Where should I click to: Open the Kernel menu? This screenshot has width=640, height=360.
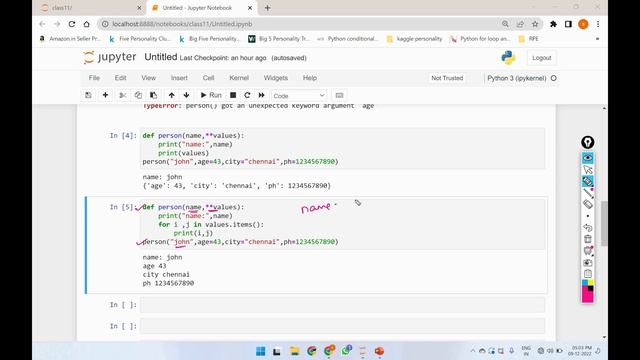point(239,78)
